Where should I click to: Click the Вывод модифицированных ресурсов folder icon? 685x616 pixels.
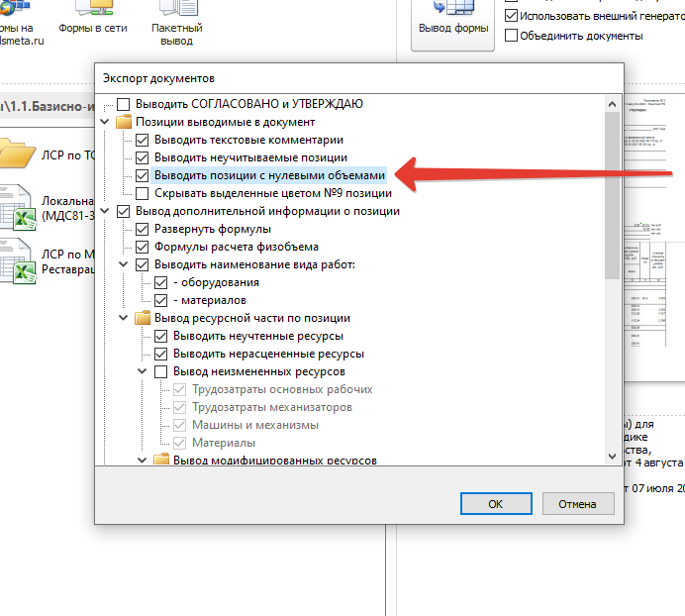161,459
